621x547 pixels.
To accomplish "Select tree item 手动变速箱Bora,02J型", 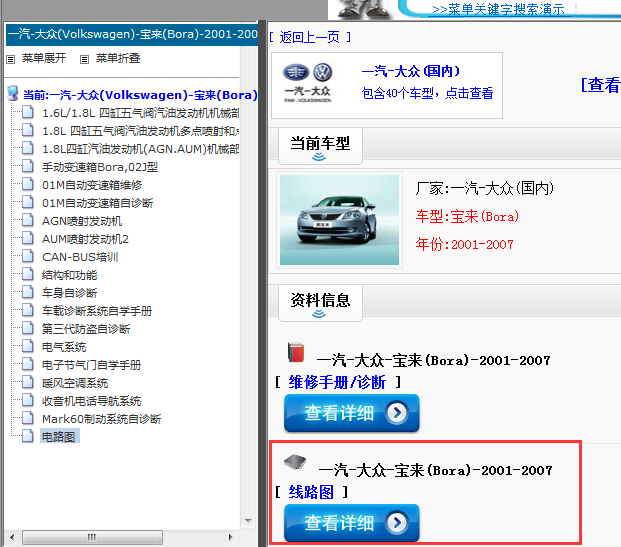I will click(x=100, y=167).
